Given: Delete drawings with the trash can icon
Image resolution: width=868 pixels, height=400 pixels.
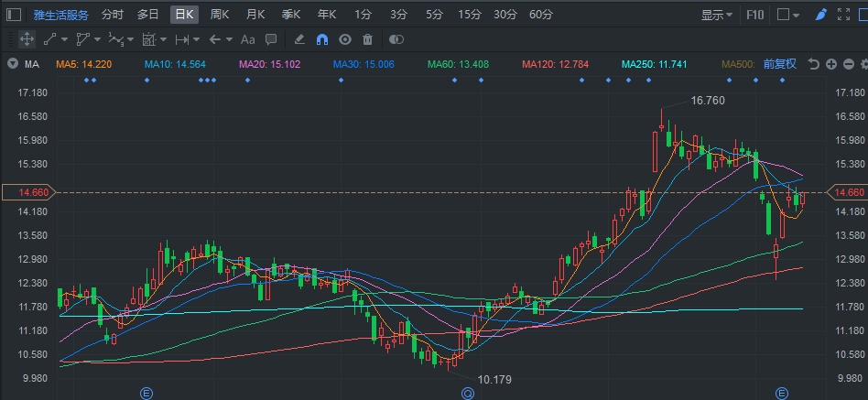Looking at the screenshot, I should point(367,39).
